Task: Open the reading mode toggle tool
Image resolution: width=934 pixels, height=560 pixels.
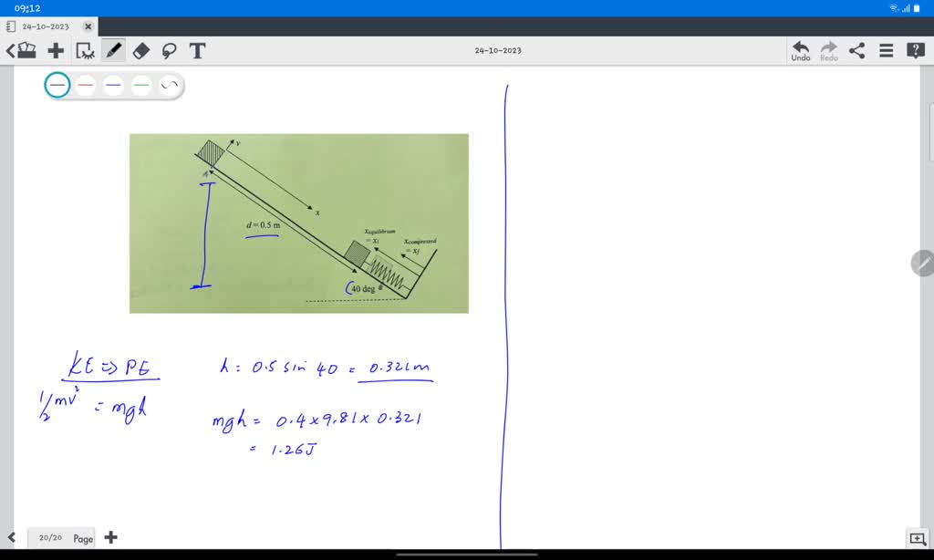Action: point(84,51)
